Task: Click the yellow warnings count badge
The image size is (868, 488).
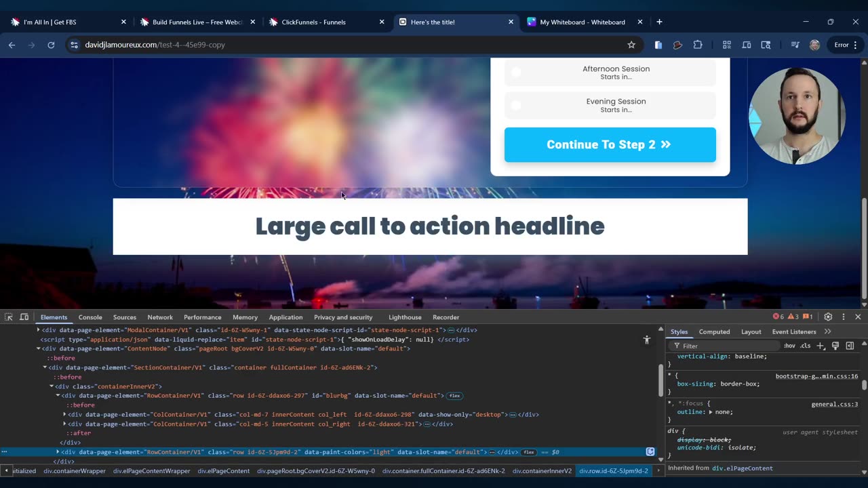Action: pos(793,317)
